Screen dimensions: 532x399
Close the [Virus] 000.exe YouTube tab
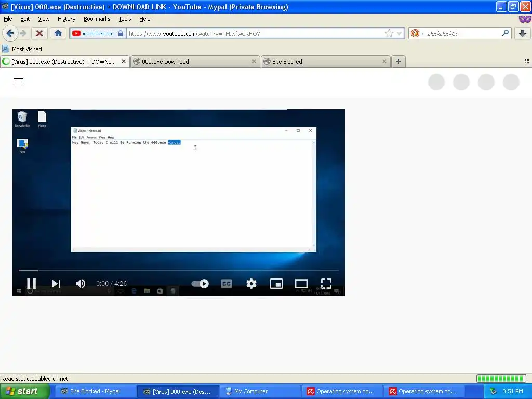click(x=124, y=61)
